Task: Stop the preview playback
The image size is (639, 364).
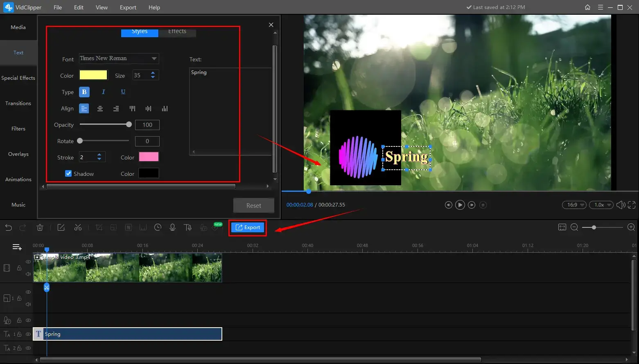Action: pyautogui.click(x=483, y=205)
